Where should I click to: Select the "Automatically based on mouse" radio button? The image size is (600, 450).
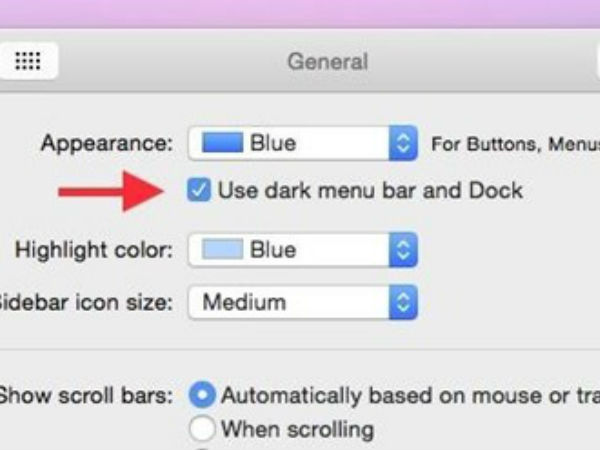click(202, 395)
